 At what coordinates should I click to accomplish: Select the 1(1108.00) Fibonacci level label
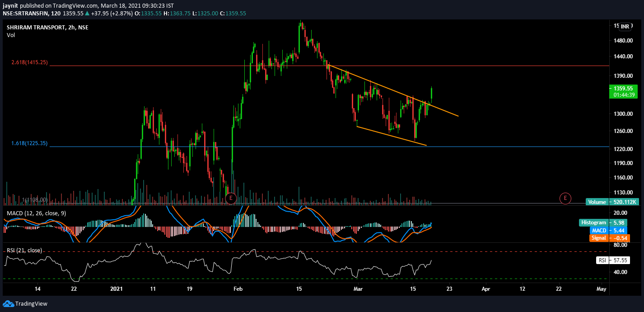[x=35, y=199]
